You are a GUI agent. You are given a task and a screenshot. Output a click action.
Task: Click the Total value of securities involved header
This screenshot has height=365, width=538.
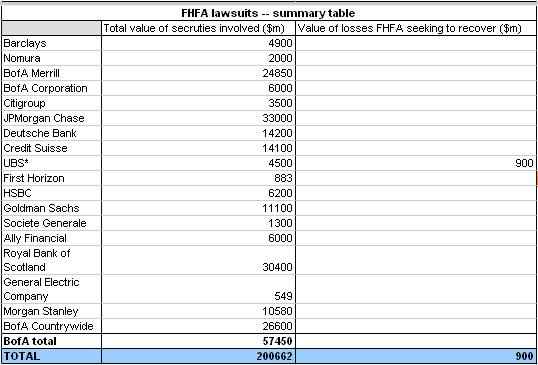[x=198, y=28]
